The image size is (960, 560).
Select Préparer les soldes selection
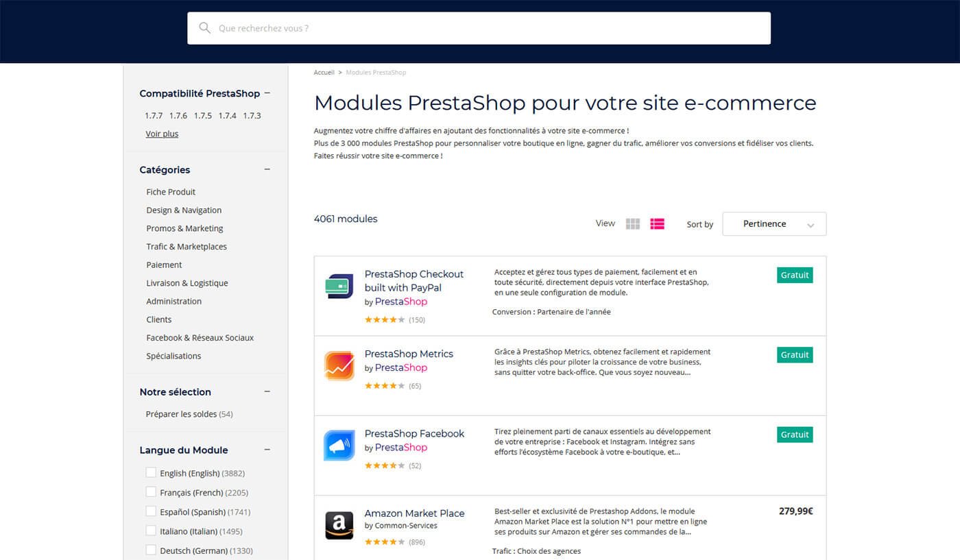189,414
